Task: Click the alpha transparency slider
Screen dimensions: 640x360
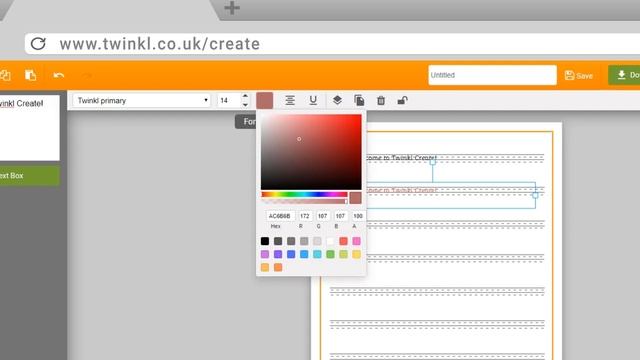Action: pos(304,201)
